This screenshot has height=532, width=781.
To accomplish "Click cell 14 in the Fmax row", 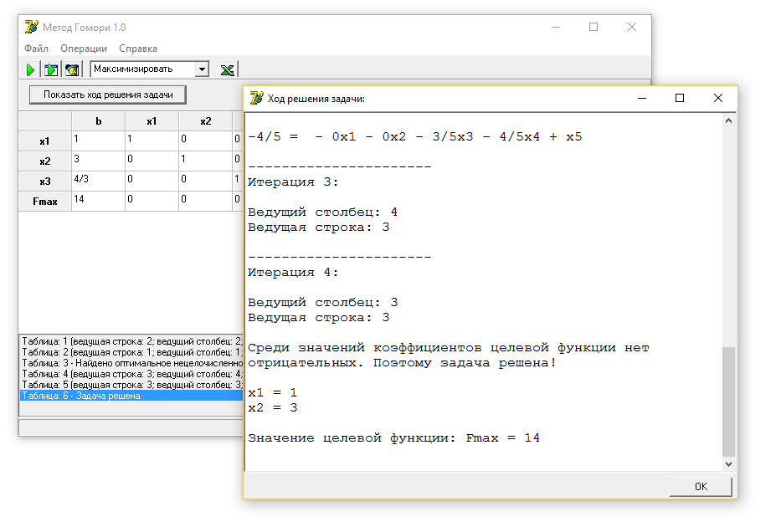I will click(x=98, y=201).
